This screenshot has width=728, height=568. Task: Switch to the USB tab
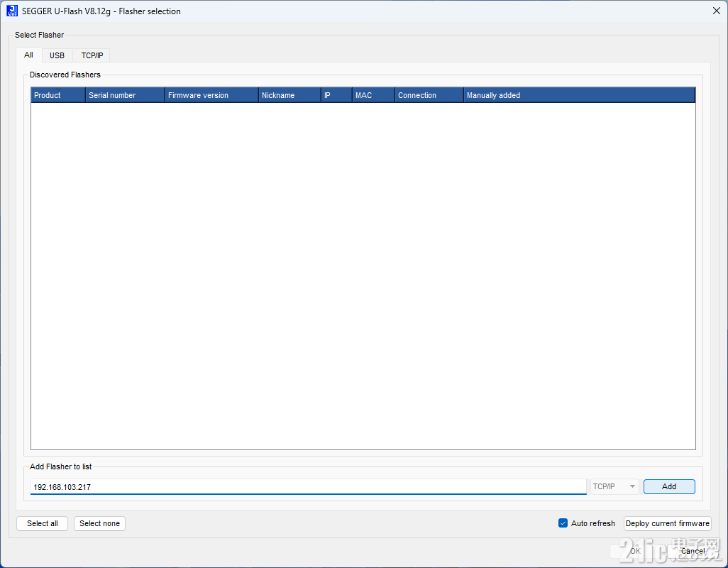tap(57, 55)
